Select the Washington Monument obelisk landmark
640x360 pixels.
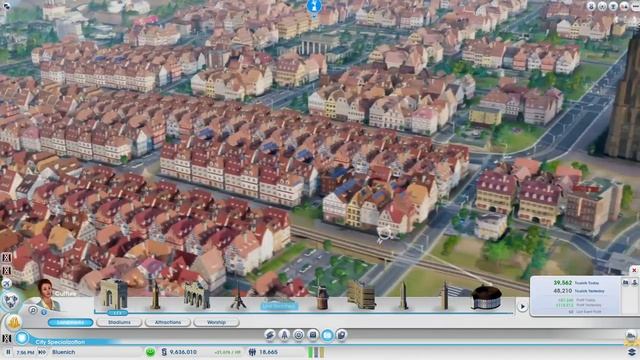[x=403, y=296]
